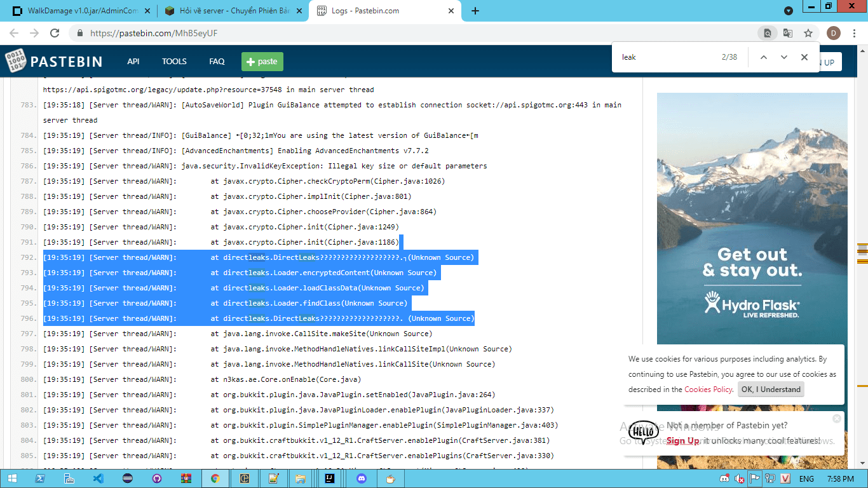Click OK, I Understand cookie button
This screenshot has height=488, width=868.
pos(771,390)
